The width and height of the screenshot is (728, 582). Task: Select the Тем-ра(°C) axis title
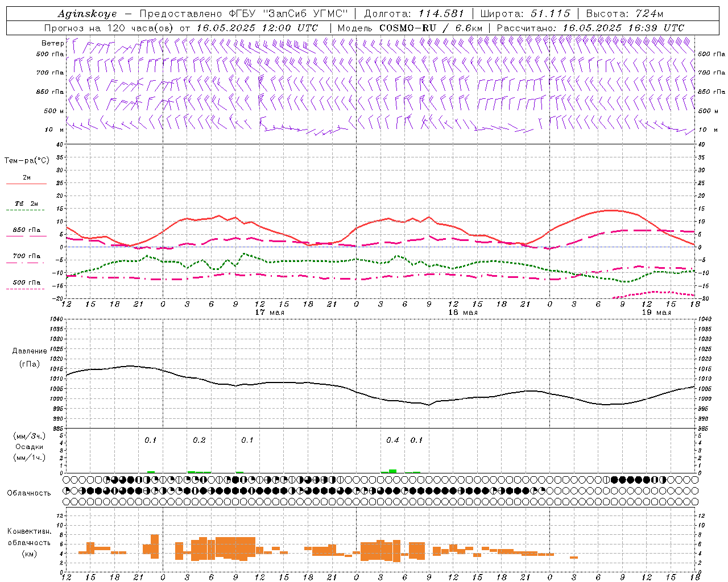pyautogui.click(x=27, y=161)
